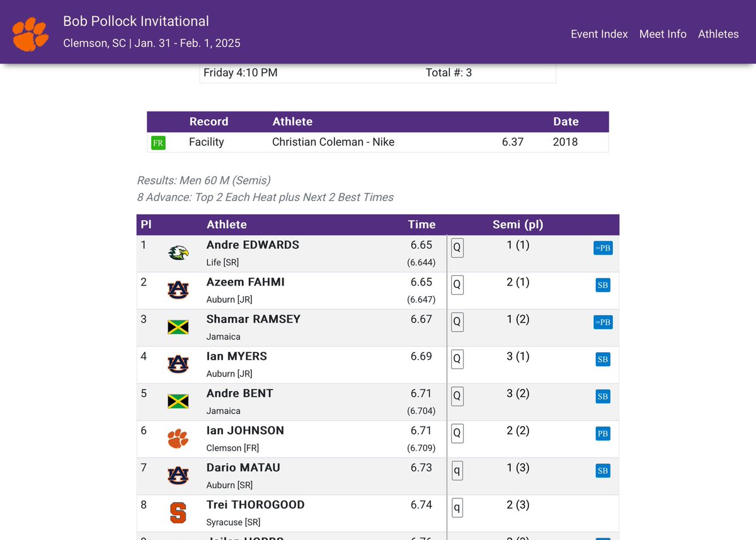Screen dimensions: 756x540
Task: Click the SB badge in Azeem Fahmi row
Action: [x=603, y=285]
